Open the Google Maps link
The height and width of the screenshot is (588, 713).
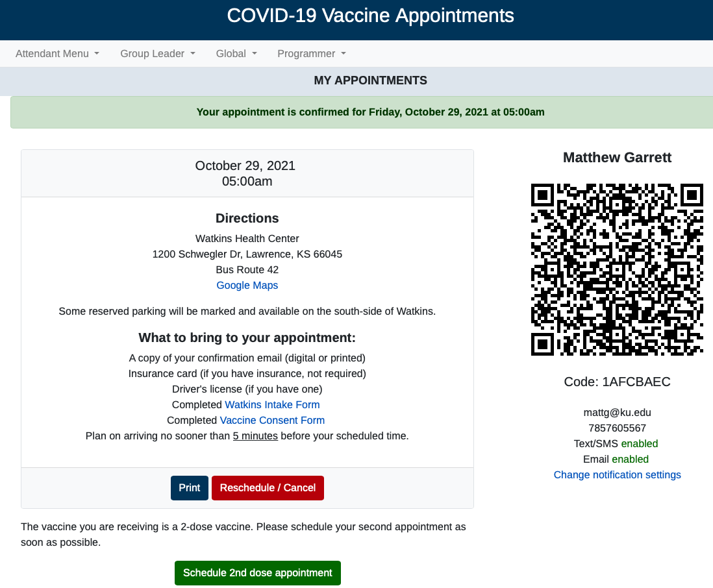247,286
